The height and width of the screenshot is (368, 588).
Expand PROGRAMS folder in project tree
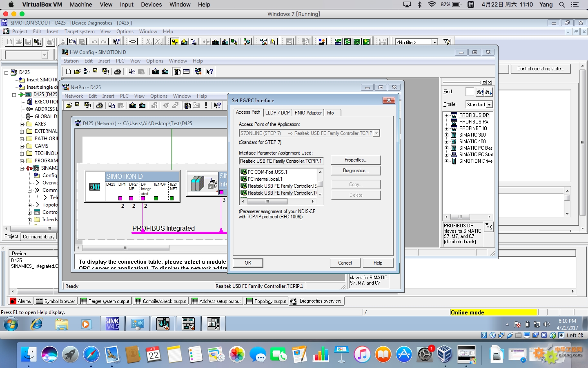22,161
